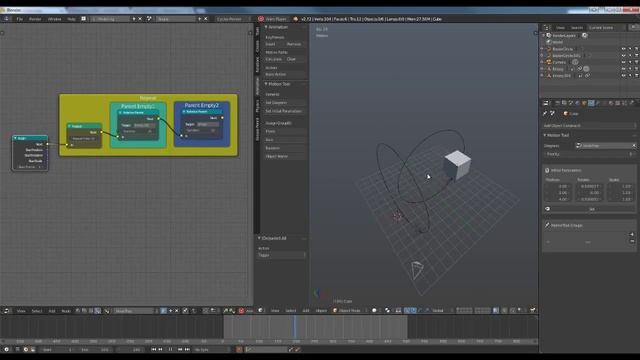Click the blue current-frame marker in timeline
This screenshot has height=360, width=640.
pyautogui.click(x=295, y=327)
